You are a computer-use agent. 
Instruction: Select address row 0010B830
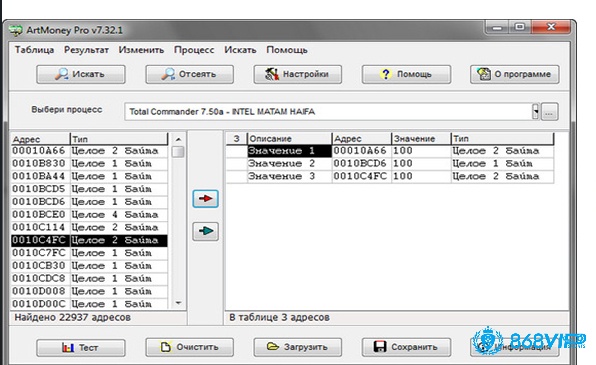89,163
